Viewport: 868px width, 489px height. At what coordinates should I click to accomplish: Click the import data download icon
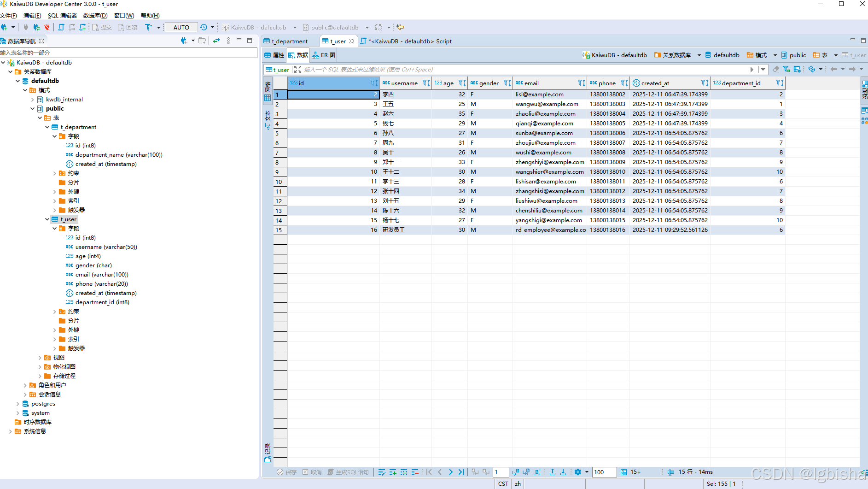[x=563, y=472]
